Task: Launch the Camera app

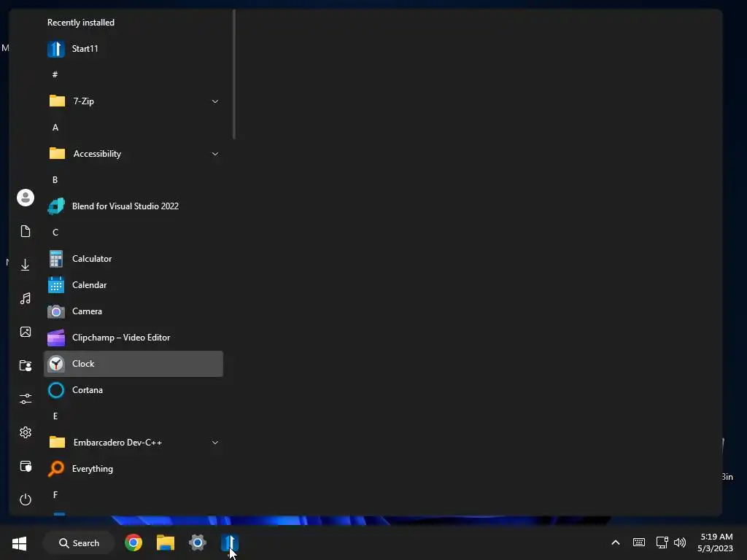Action: [x=133, y=311]
